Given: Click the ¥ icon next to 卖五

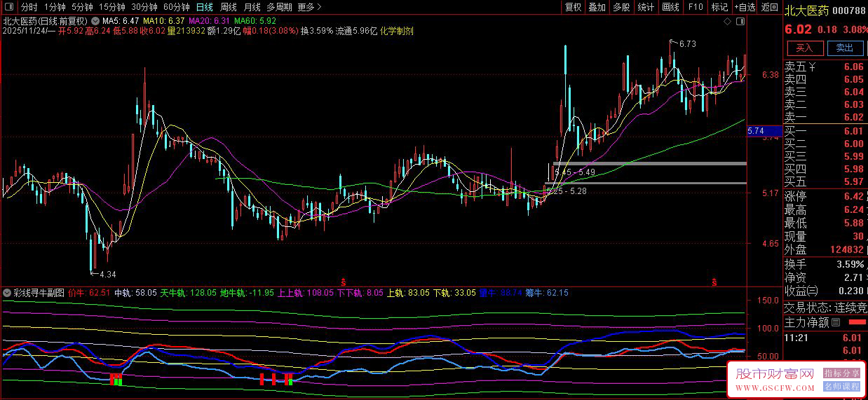Looking at the screenshot, I should point(812,67).
